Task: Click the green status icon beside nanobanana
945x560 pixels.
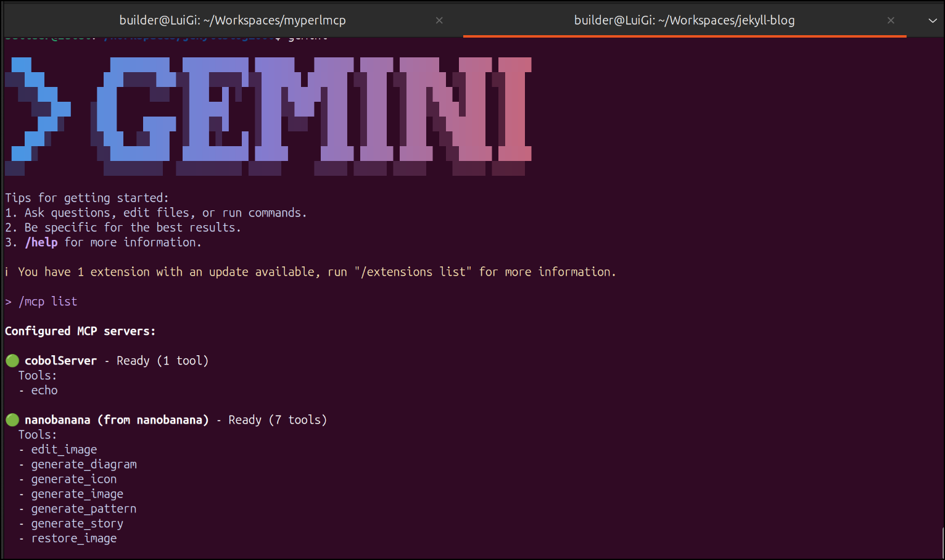Action: pos(12,420)
